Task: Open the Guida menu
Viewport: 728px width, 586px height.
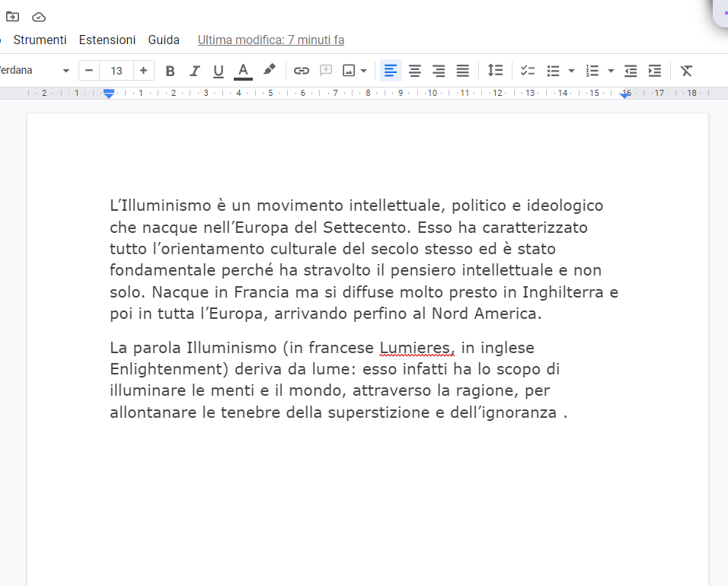Action: pyautogui.click(x=164, y=40)
